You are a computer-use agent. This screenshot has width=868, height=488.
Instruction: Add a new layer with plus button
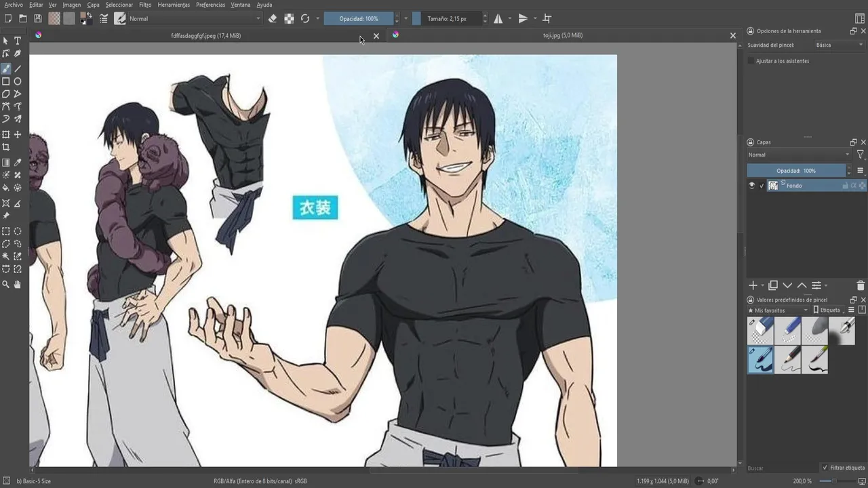click(x=753, y=286)
